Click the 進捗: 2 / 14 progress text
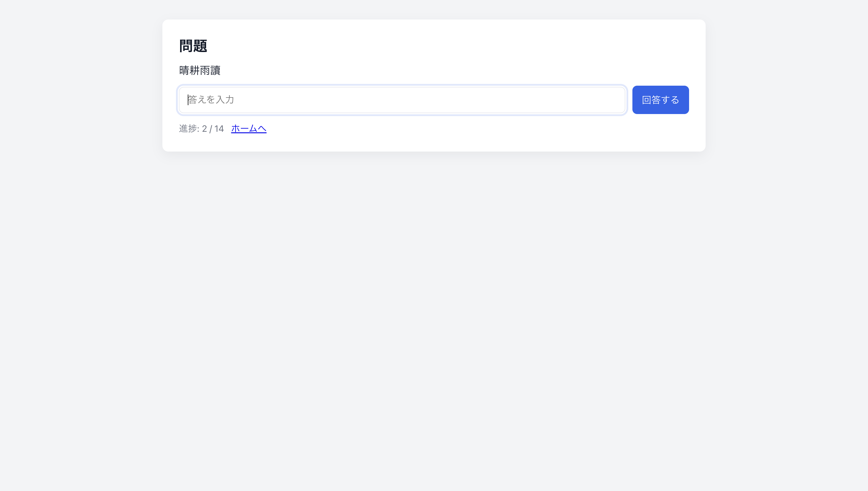Viewport: 868px width, 491px height. [x=201, y=129]
